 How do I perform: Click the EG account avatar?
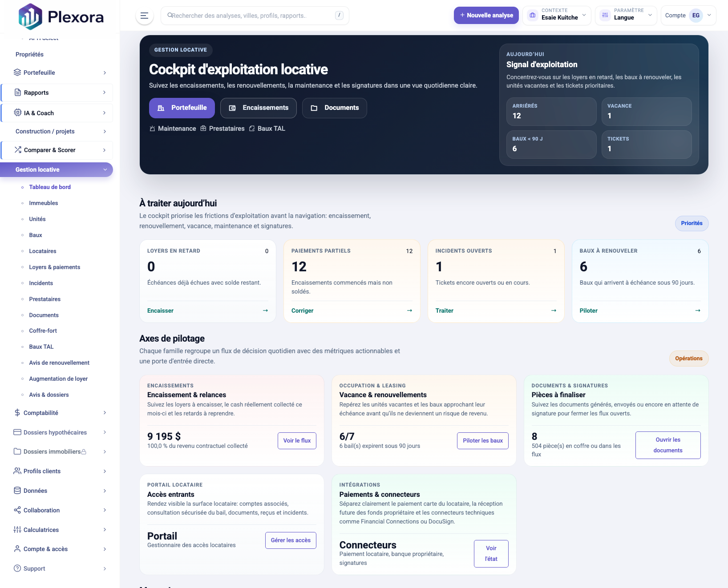pyautogui.click(x=696, y=16)
